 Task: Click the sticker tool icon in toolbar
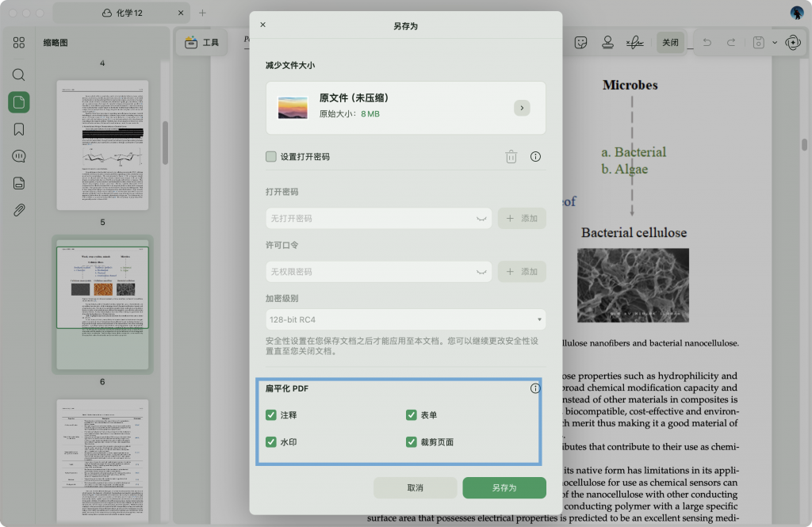tap(581, 43)
